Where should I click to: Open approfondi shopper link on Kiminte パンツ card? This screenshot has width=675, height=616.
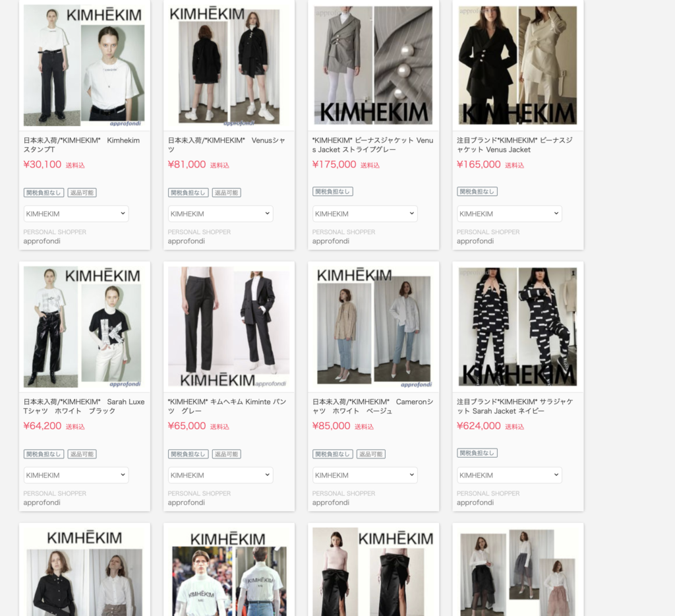187,503
